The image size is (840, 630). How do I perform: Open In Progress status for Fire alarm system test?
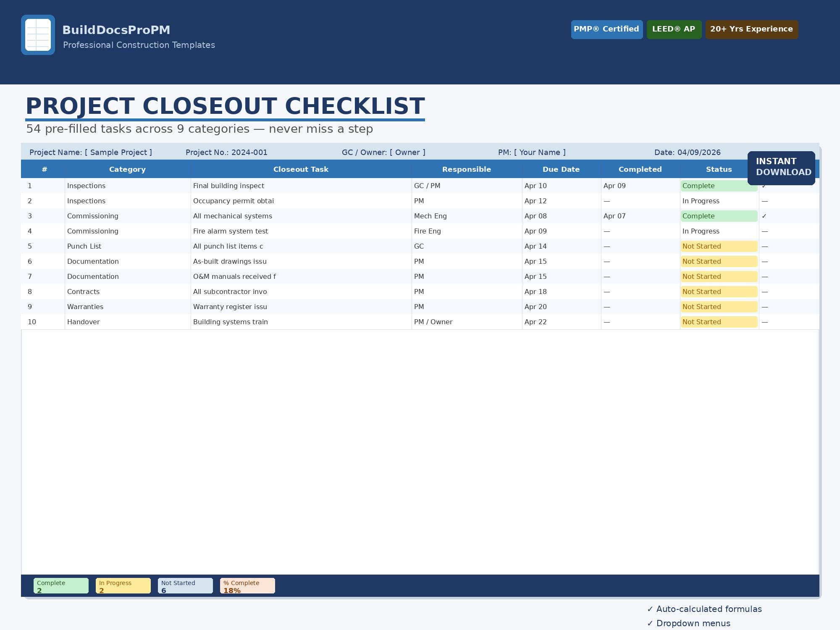(719, 231)
